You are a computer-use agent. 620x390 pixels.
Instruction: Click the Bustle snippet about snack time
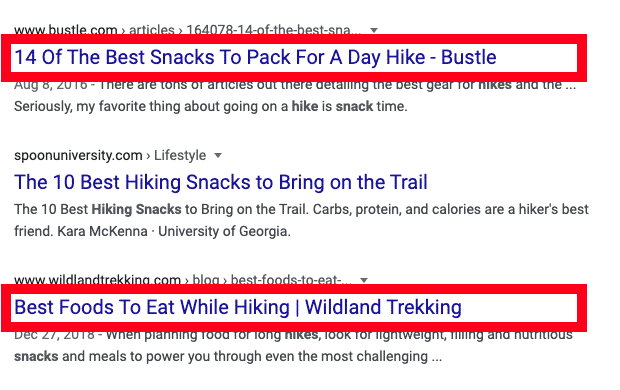[x=295, y=96]
